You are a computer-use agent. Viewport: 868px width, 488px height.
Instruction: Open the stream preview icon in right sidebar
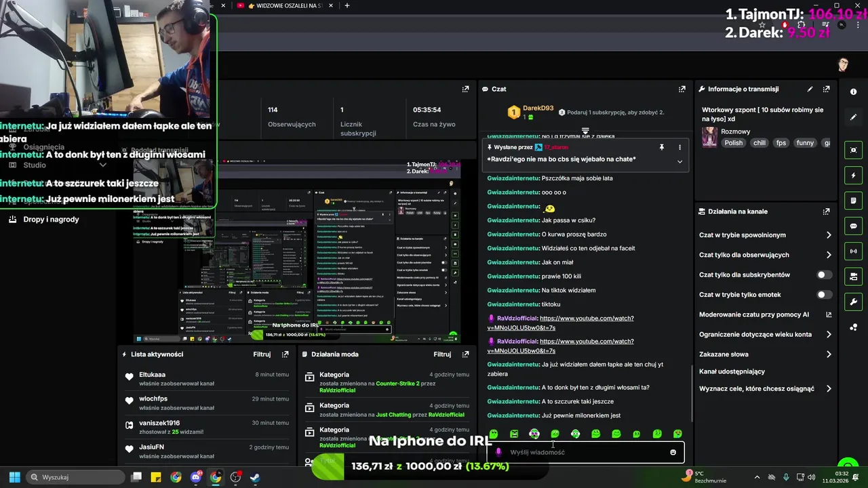853,150
